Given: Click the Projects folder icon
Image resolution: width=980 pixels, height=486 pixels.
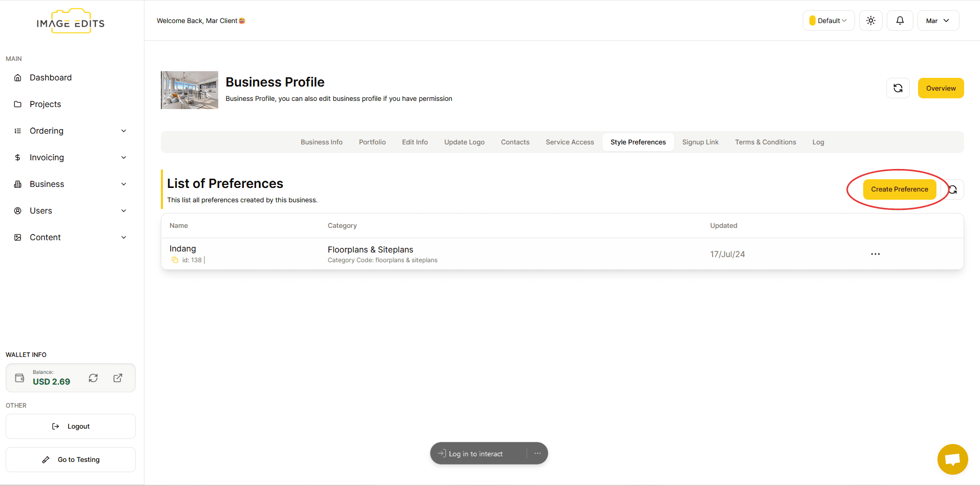Looking at the screenshot, I should coord(18,104).
